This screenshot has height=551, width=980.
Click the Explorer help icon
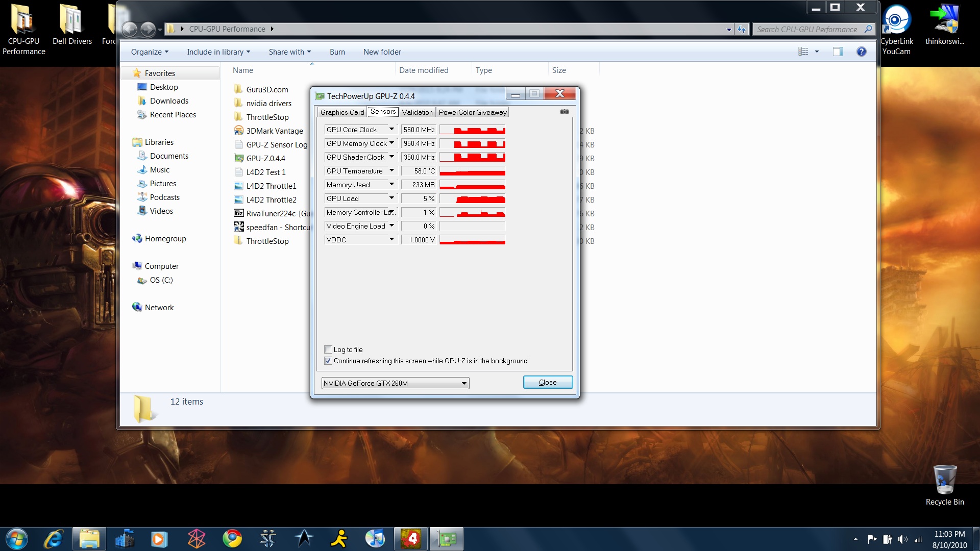click(x=862, y=52)
